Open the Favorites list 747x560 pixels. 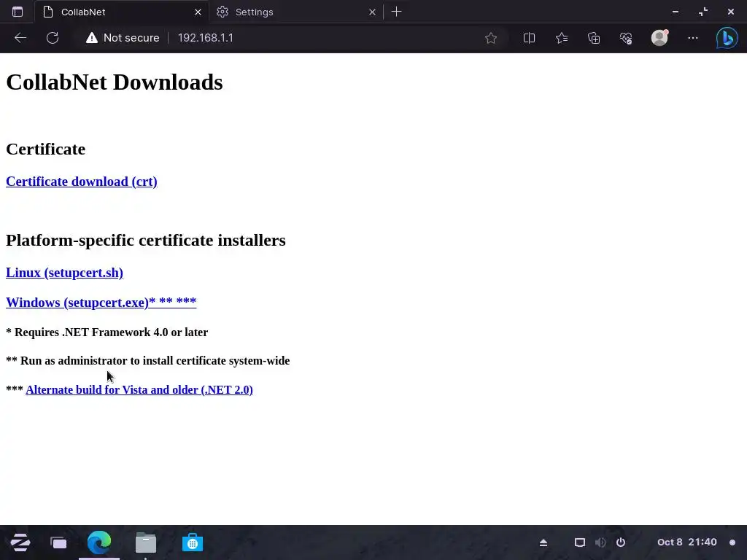click(562, 38)
